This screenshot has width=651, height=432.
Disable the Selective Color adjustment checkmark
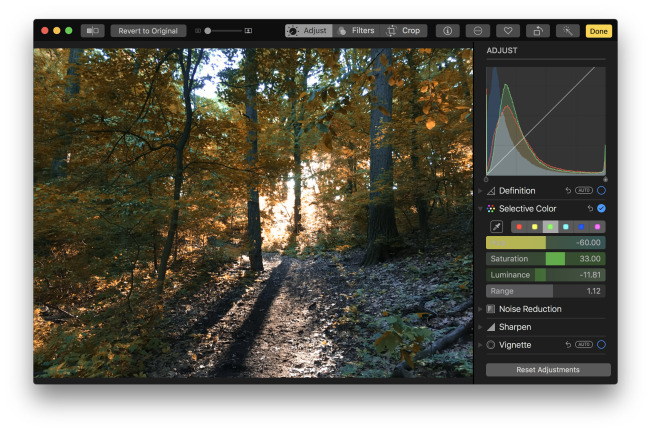(601, 208)
